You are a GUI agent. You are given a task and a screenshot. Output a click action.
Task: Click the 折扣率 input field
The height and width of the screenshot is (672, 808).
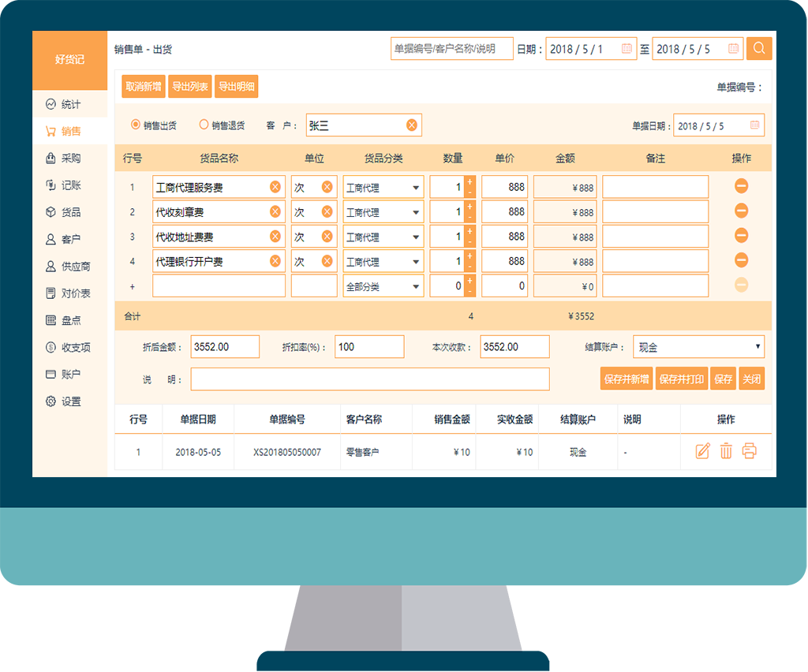coord(369,347)
